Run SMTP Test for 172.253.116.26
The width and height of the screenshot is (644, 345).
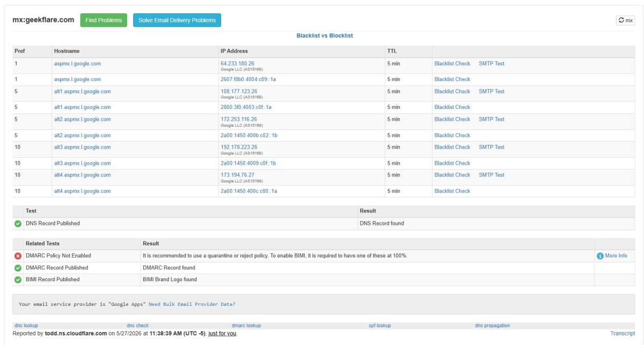(492, 120)
